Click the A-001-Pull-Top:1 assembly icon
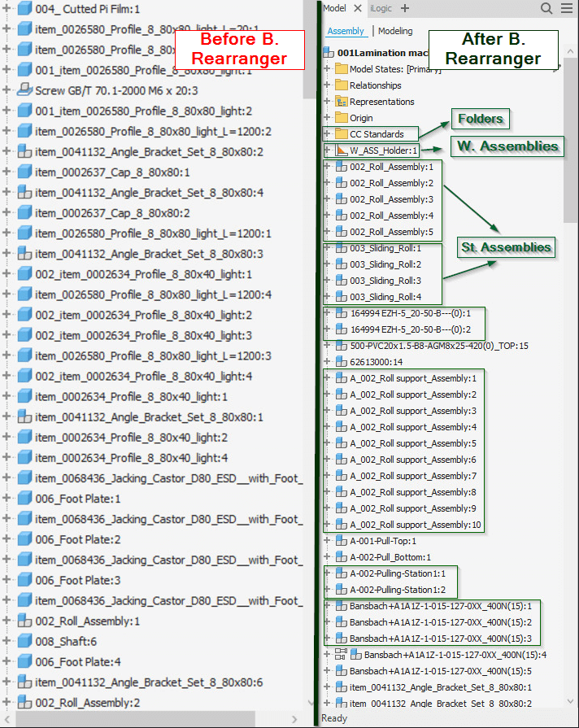 (x=342, y=541)
